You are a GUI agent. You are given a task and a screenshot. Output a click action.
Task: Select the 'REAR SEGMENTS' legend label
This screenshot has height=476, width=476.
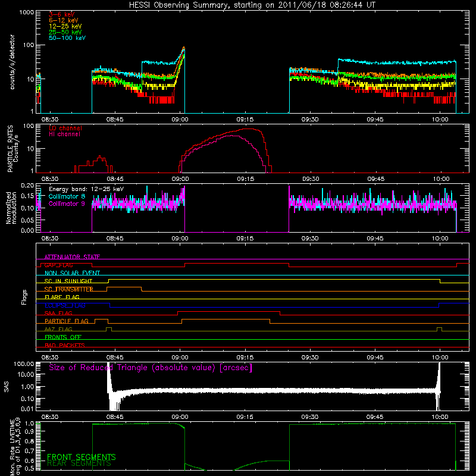coord(79,464)
